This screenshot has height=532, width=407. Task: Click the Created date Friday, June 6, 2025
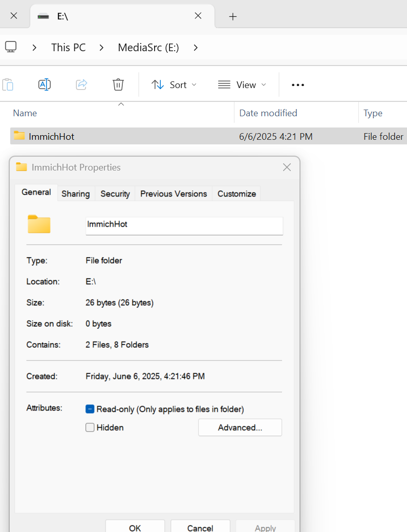pos(145,376)
